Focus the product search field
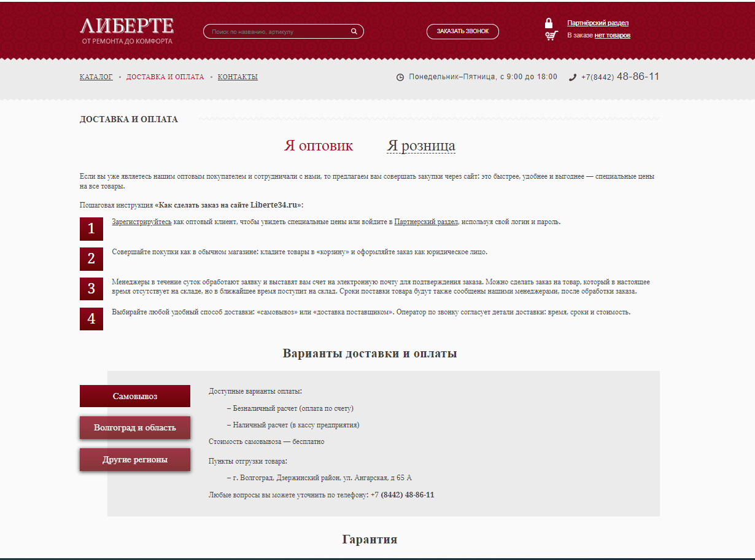755x560 pixels. [284, 31]
